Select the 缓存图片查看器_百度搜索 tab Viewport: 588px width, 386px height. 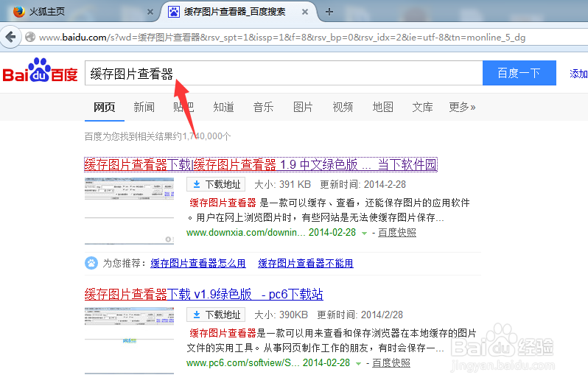tap(240, 12)
